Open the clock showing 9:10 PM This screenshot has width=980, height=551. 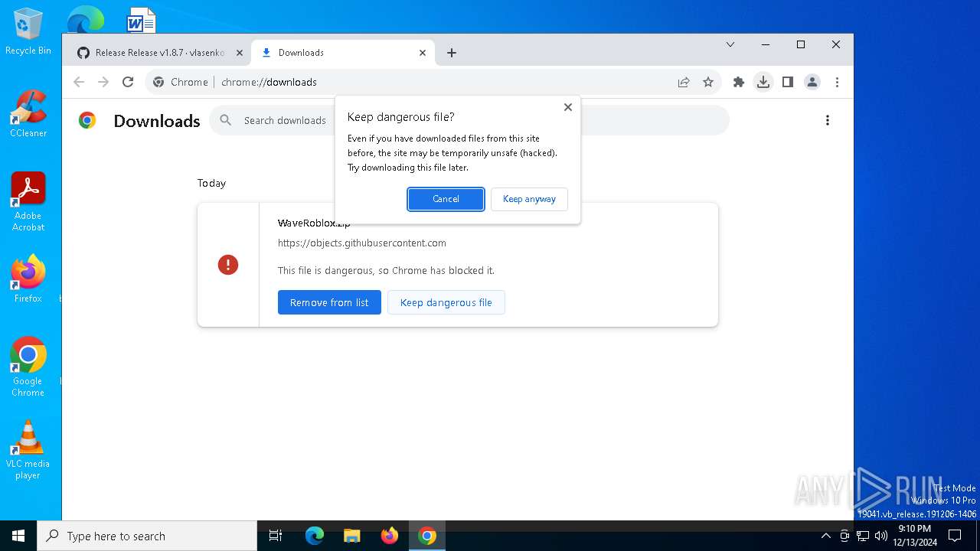pos(915,536)
